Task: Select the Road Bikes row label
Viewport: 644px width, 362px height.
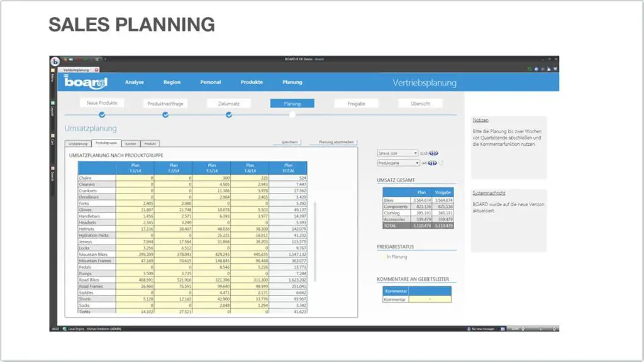Action: (97, 280)
